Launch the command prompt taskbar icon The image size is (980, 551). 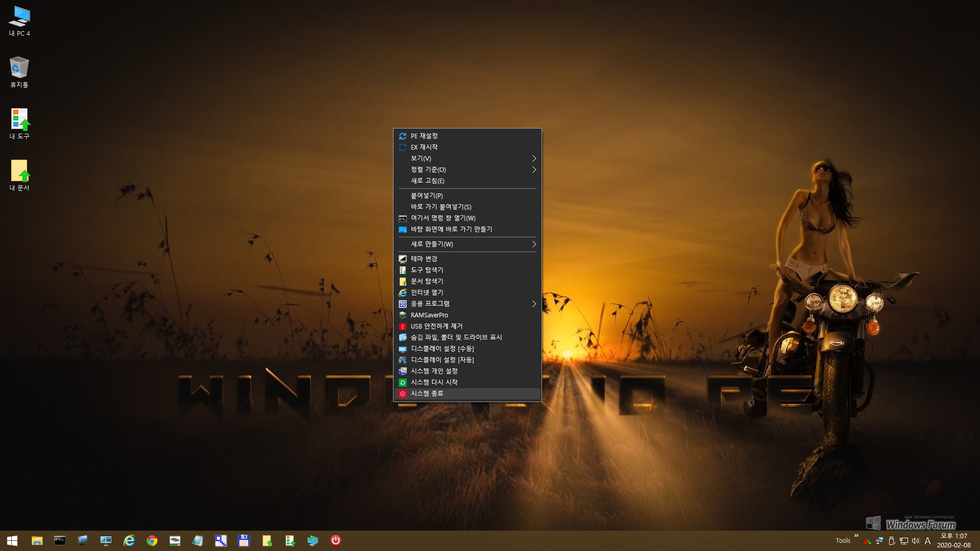[60, 540]
